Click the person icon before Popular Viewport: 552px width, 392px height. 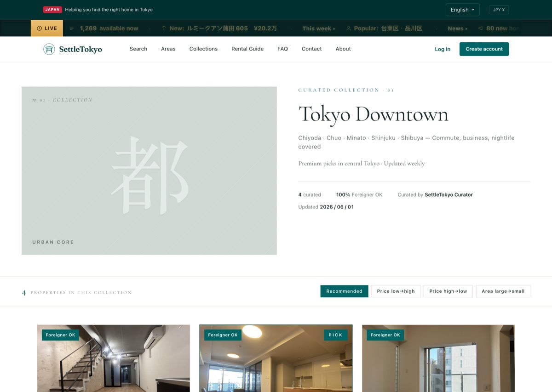349,28
